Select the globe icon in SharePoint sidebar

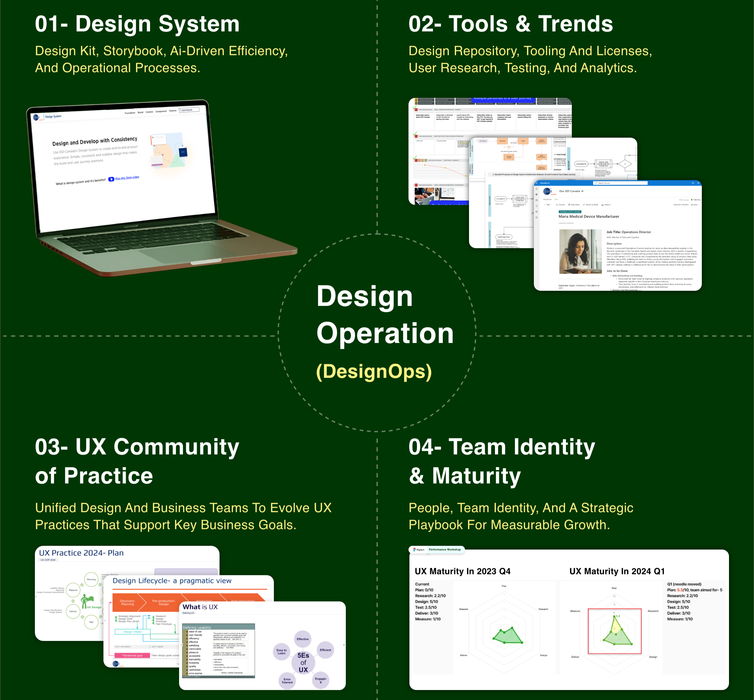pyautogui.click(x=537, y=195)
